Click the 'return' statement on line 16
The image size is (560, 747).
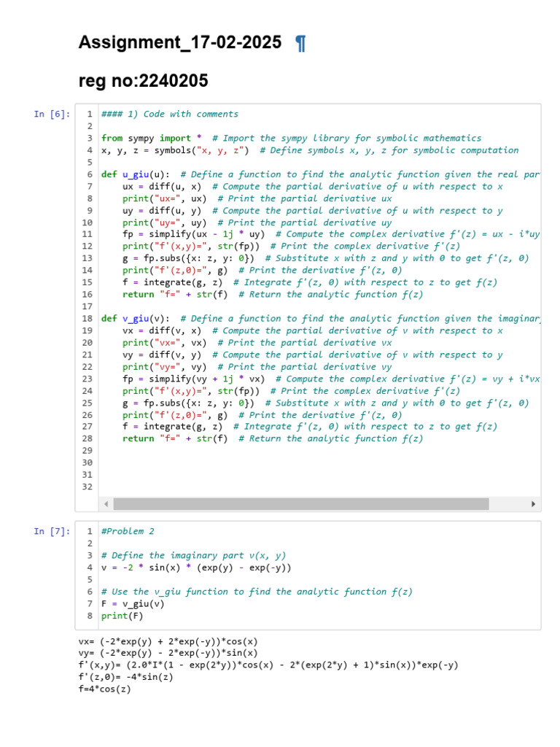click(x=273, y=295)
